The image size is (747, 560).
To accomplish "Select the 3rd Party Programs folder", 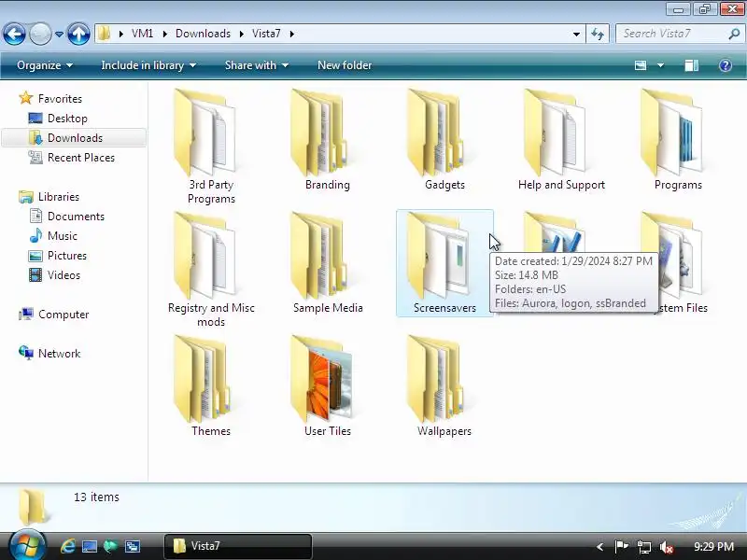I will pyautogui.click(x=211, y=147).
